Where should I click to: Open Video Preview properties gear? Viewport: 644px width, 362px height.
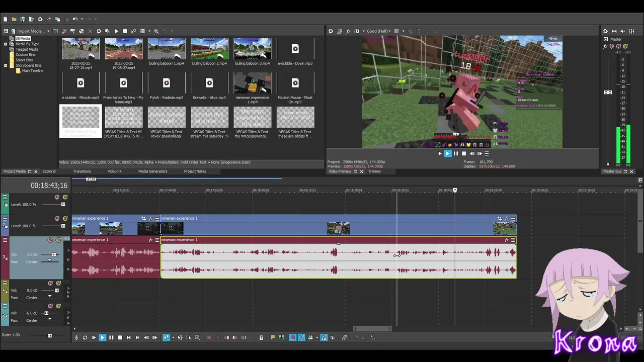331,31
